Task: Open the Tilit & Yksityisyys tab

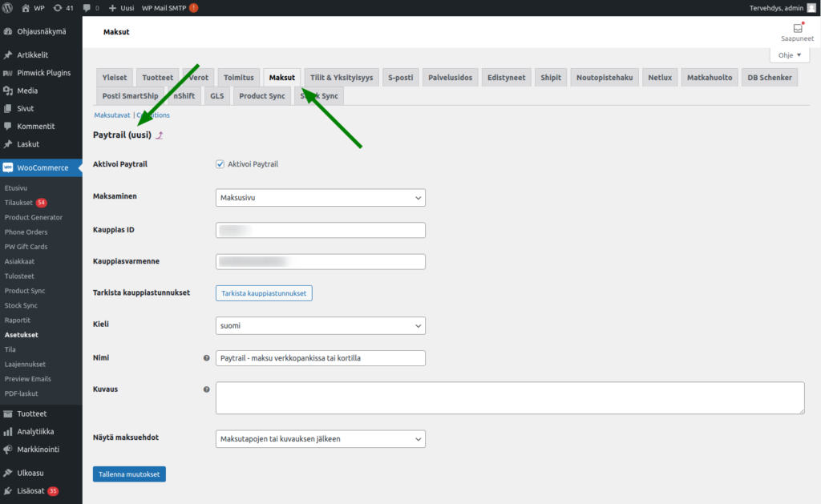Action: click(x=342, y=78)
